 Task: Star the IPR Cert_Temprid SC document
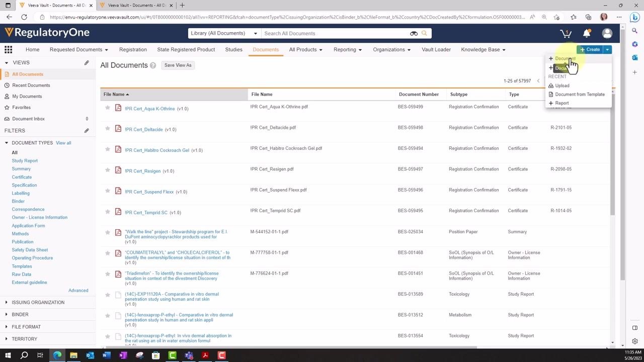[x=107, y=212]
